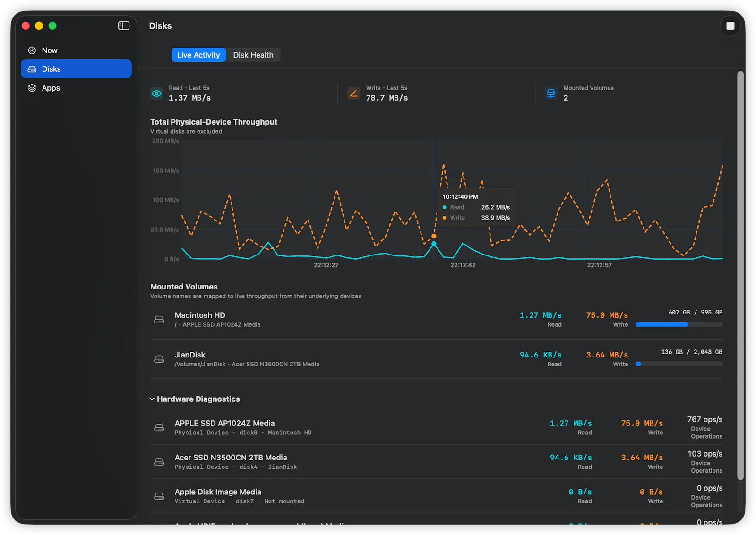Click the Read eye icon

click(156, 93)
